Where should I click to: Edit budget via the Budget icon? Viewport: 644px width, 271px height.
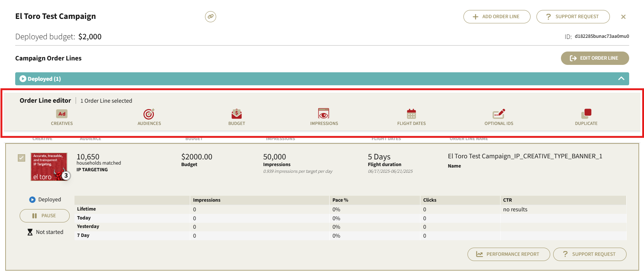pos(237,114)
